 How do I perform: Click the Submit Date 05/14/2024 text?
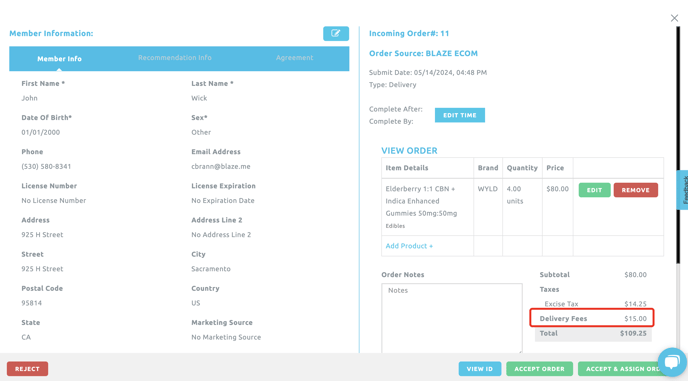click(428, 72)
